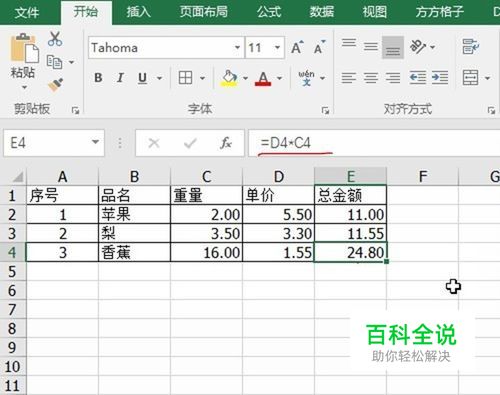The image size is (500, 395).
Task: Select column C header
Action: coord(207,176)
